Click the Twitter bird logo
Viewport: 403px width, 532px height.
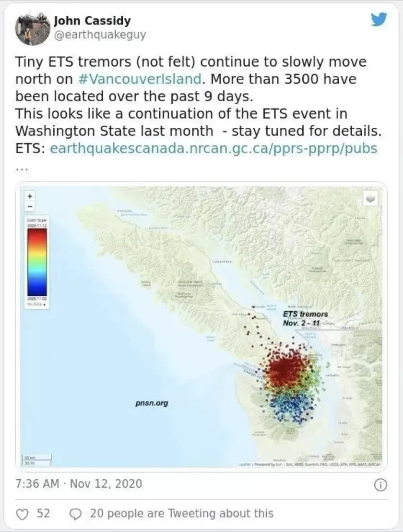pyautogui.click(x=379, y=20)
